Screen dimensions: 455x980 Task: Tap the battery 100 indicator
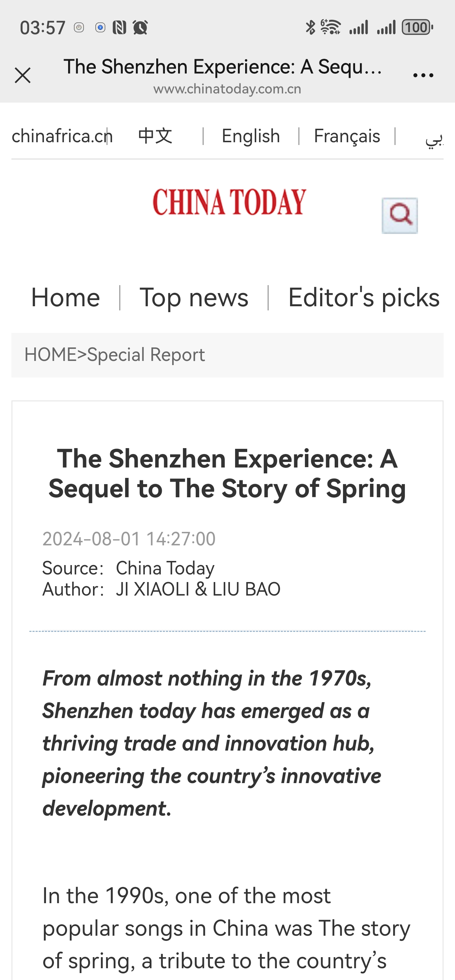point(417,27)
